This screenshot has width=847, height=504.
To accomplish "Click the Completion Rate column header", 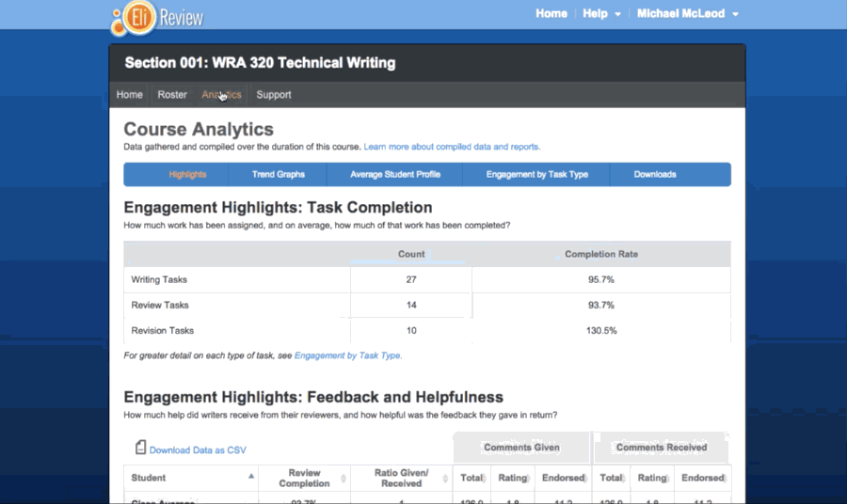I will coord(601,254).
